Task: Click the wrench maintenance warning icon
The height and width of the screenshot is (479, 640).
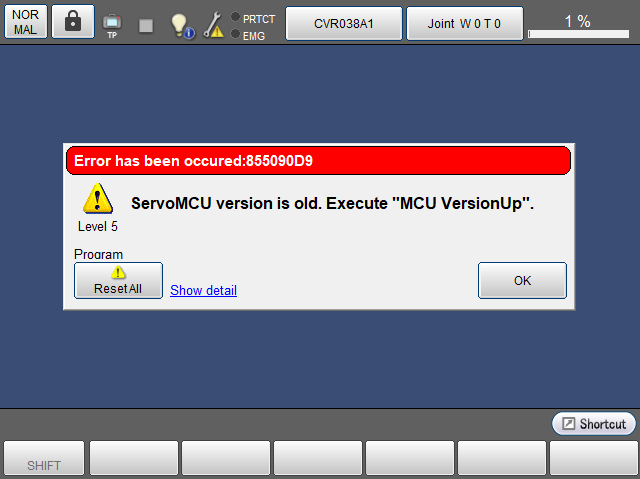Action: tap(213, 25)
